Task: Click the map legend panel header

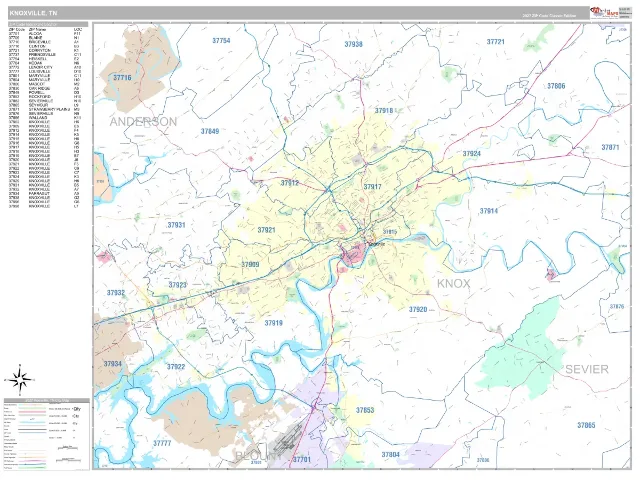Action: [47, 400]
